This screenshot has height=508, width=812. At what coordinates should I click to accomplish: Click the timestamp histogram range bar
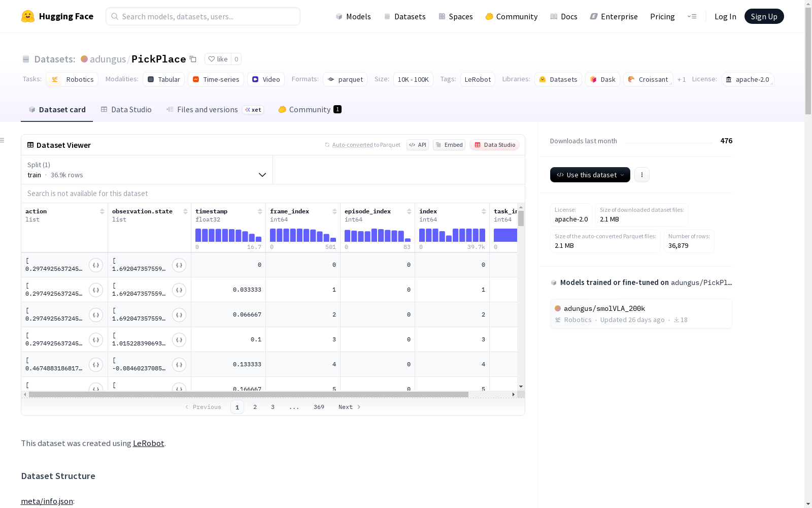point(228,235)
